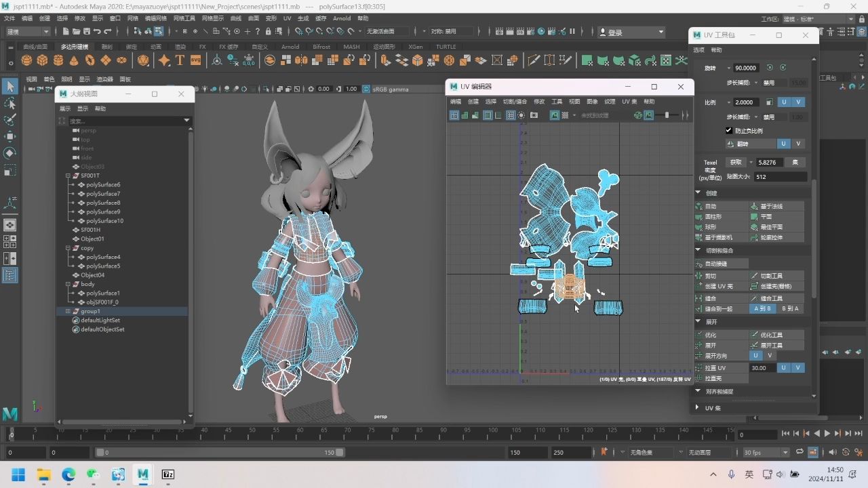Rotate UVs counterclockwise icon
The height and width of the screenshot is (488, 868).
tap(770, 68)
